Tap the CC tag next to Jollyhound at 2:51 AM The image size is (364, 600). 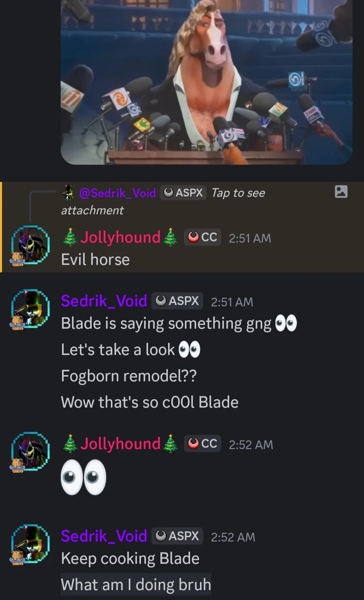pyautogui.click(x=203, y=237)
